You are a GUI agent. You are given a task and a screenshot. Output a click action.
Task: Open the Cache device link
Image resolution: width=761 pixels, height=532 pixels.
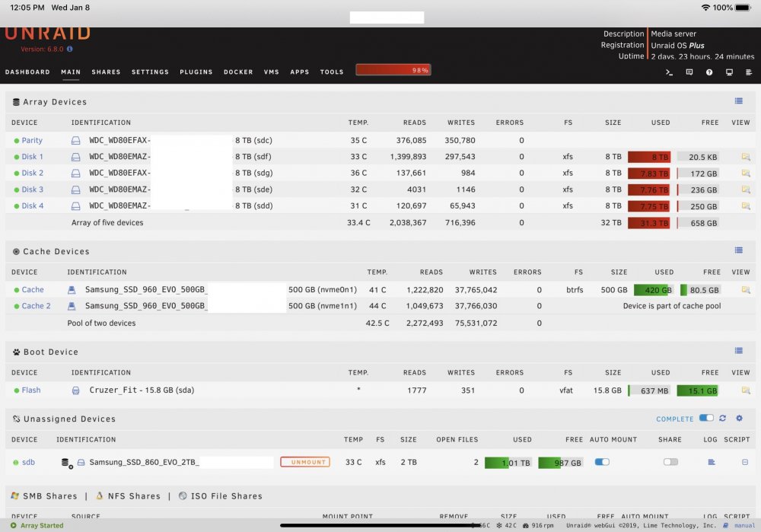point(33,290)
